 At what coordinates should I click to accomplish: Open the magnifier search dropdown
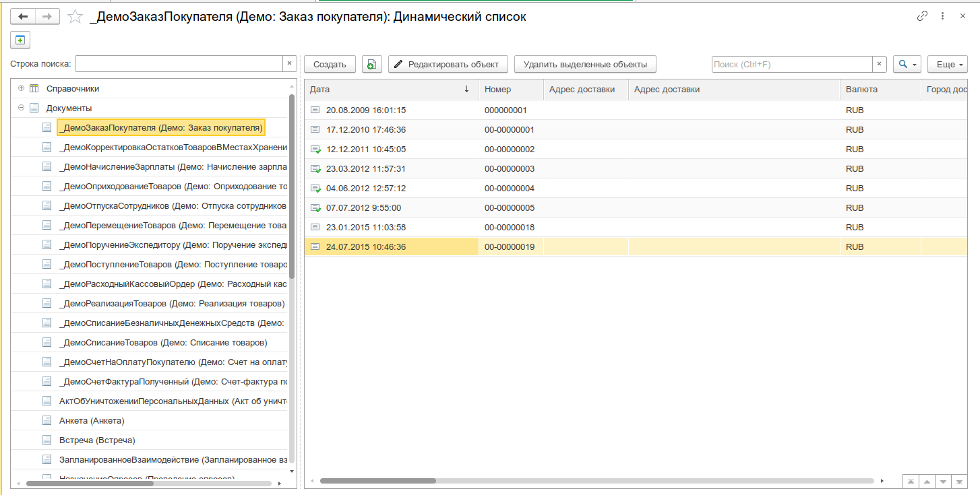907,64
